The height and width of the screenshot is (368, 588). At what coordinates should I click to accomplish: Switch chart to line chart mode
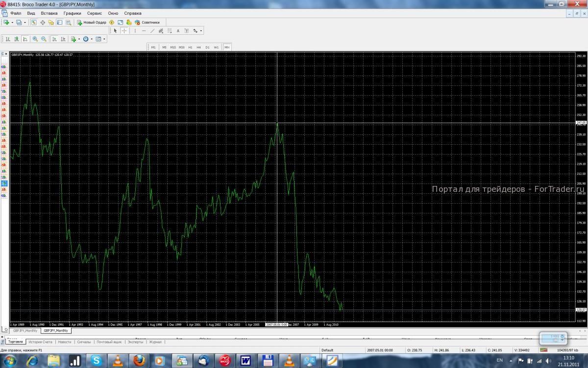point(25,39)
